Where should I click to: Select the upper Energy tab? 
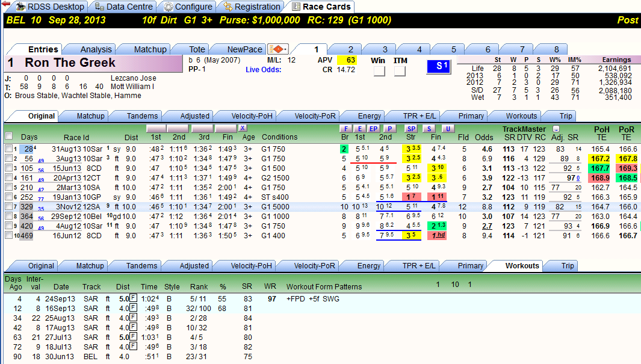[369, 116]
